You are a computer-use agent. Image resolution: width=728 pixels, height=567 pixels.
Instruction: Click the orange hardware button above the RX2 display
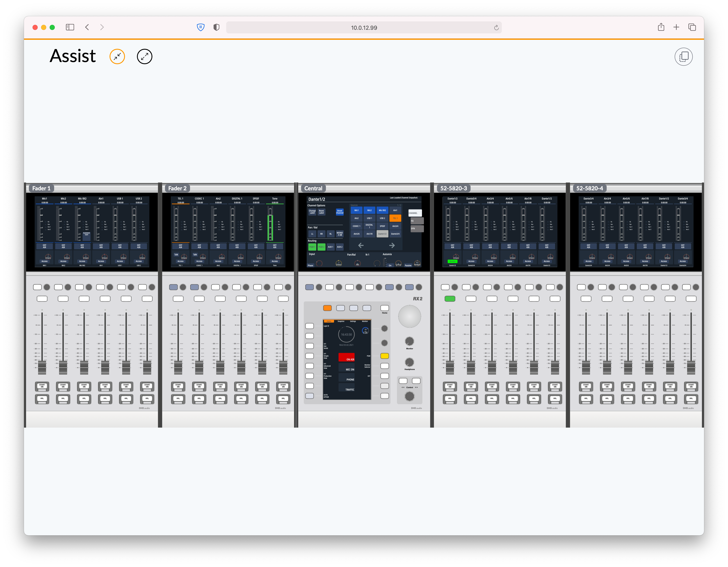327,308
